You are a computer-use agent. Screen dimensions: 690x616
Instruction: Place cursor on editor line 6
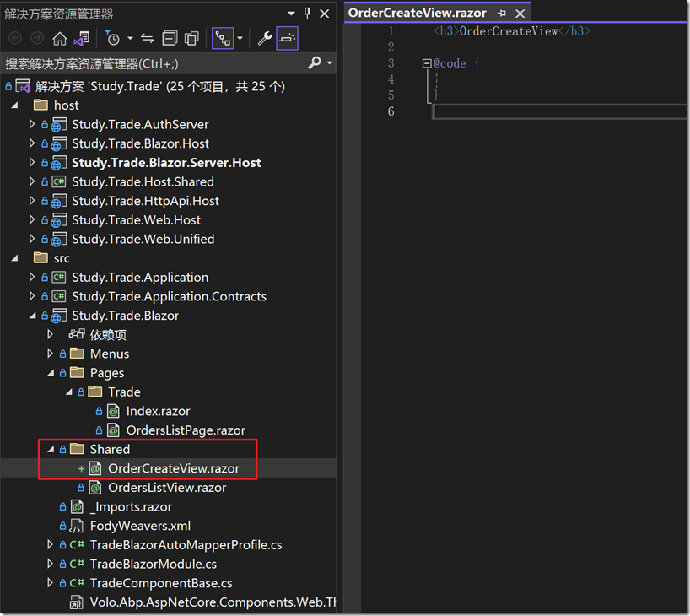pyautogui.click(x=559, y=111)
